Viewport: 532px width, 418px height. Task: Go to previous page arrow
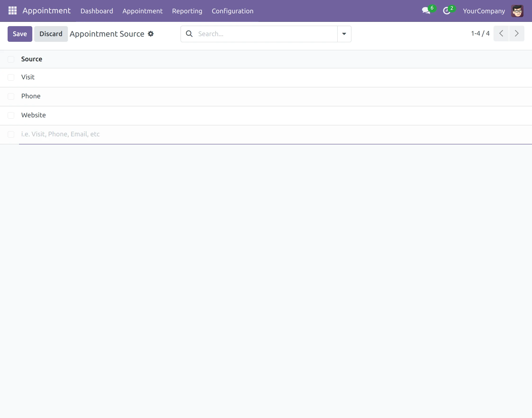501,33
